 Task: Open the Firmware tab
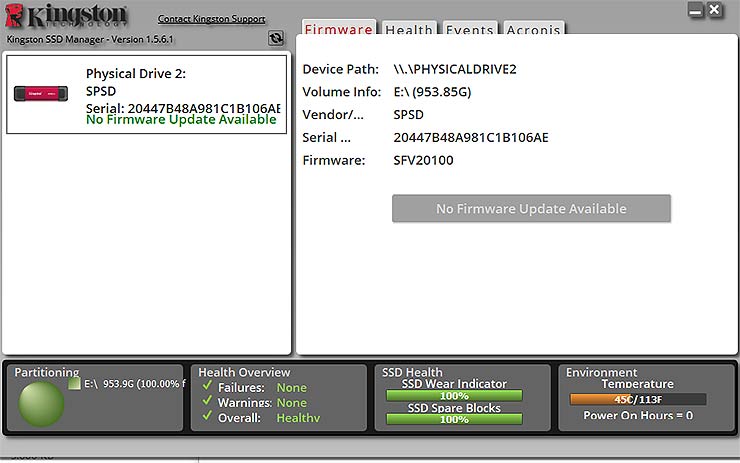tap(338, 28)
